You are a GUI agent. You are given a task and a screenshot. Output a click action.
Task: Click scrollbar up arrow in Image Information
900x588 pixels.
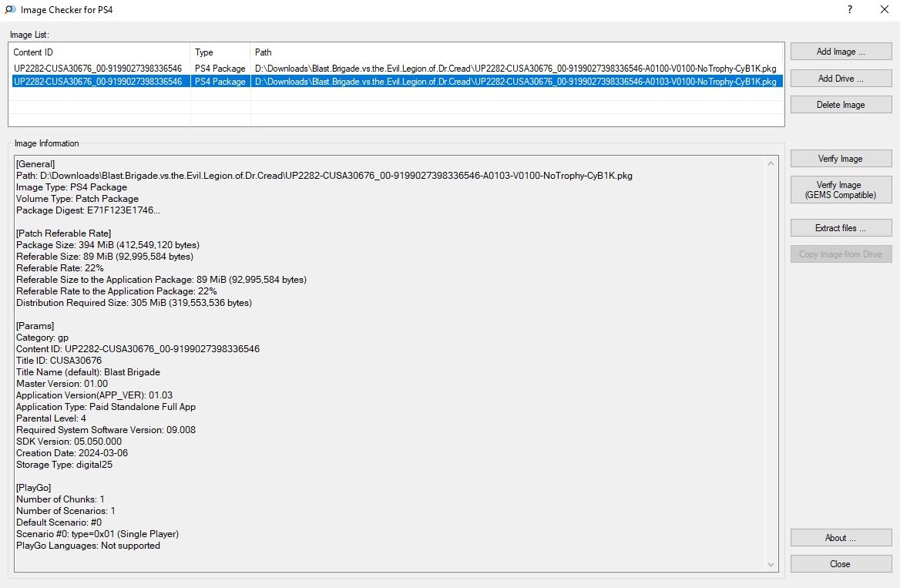[771, 163]
